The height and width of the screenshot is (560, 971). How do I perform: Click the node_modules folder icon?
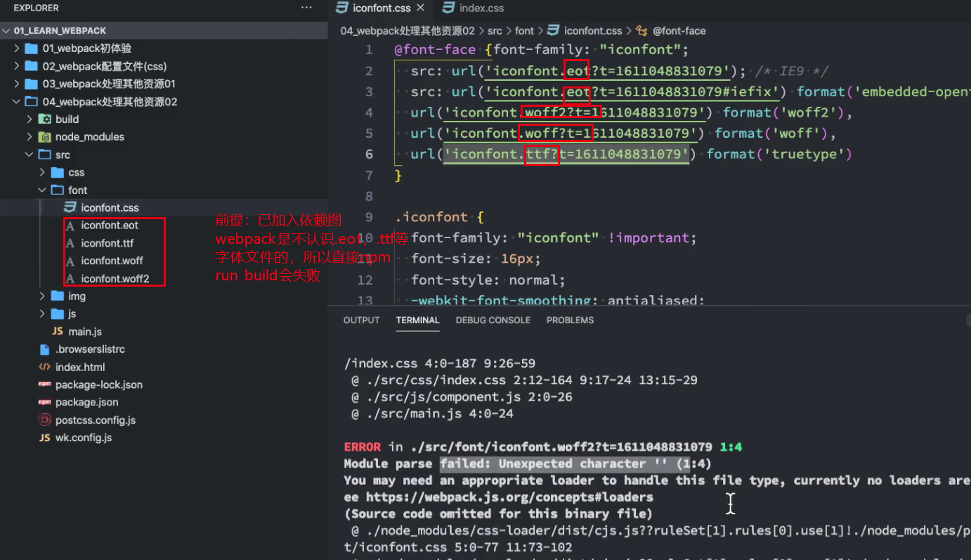[x=44, y=137]
